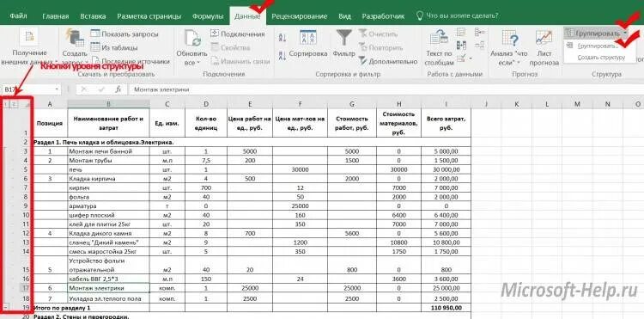Image resolution: width=644 pixels, height=319 pixels.
Task: Switch to the Формулы tab
Action: [208, 16]
